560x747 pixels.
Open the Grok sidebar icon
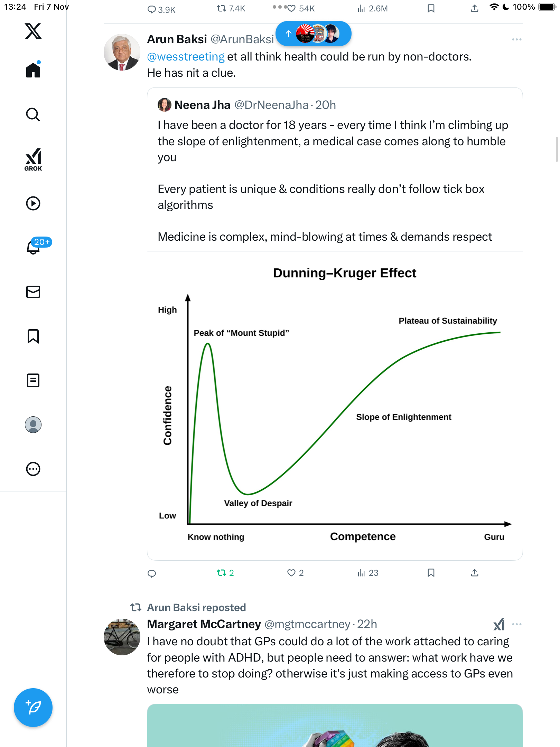pos(33,159)
